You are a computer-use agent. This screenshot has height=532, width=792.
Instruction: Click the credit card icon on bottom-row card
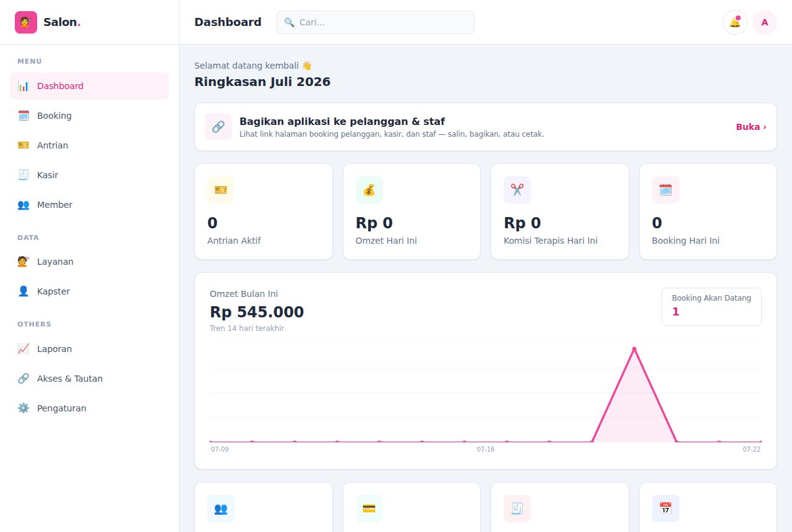point(369,508)
